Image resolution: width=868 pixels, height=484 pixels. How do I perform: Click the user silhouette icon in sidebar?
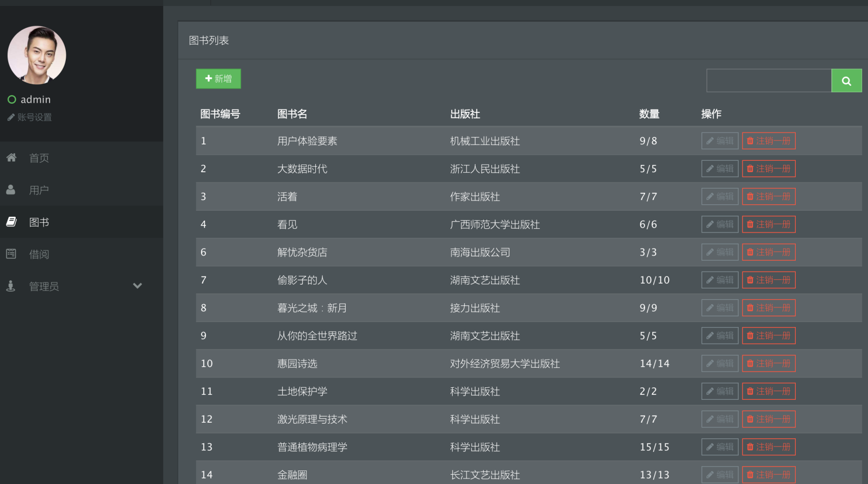pyautogui.click(x=11, y=190)
